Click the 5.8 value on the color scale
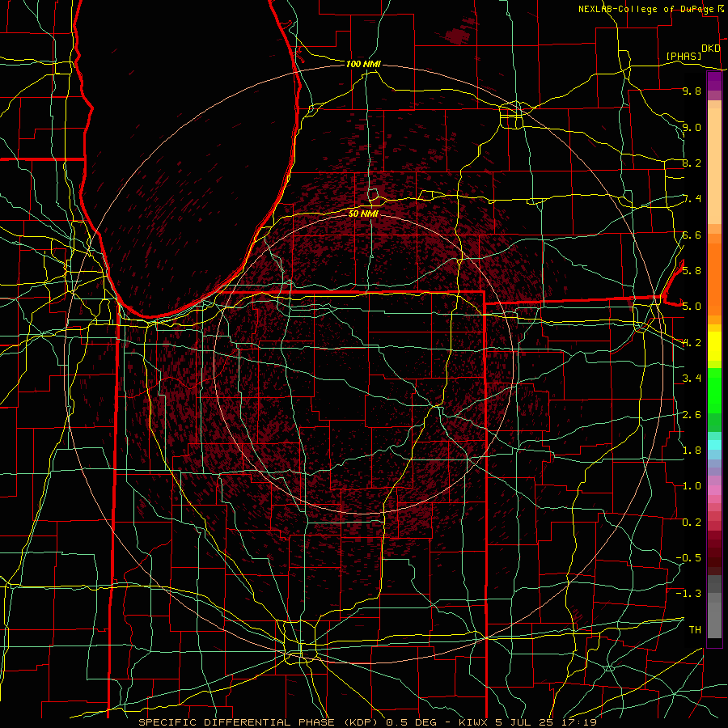The width and height of the screenshot is (728, 728). point(692,270)
